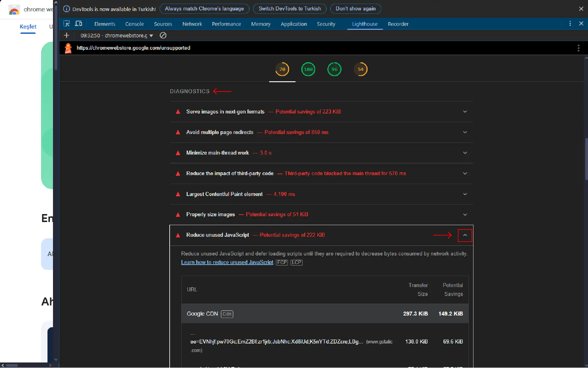Click the Potential Savings column header
The height and width of the screenshot is (368, 588).
[453, 289]
